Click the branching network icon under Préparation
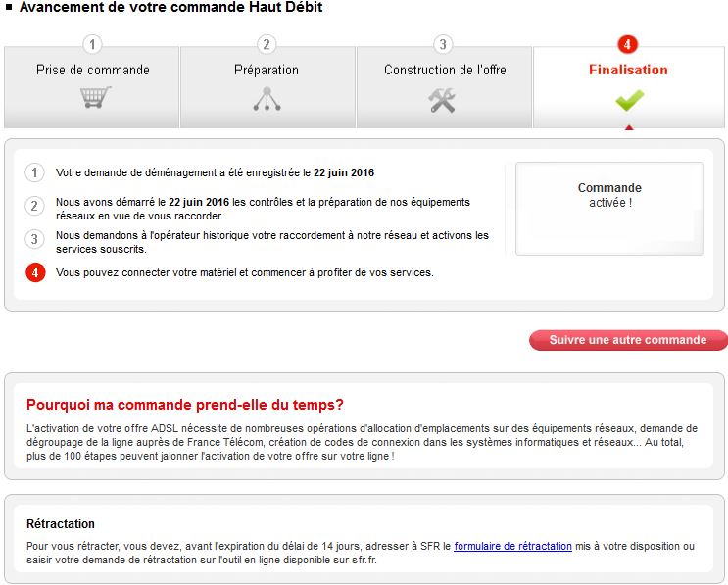The height and width of the screenshot is (585, 728). 267,99
